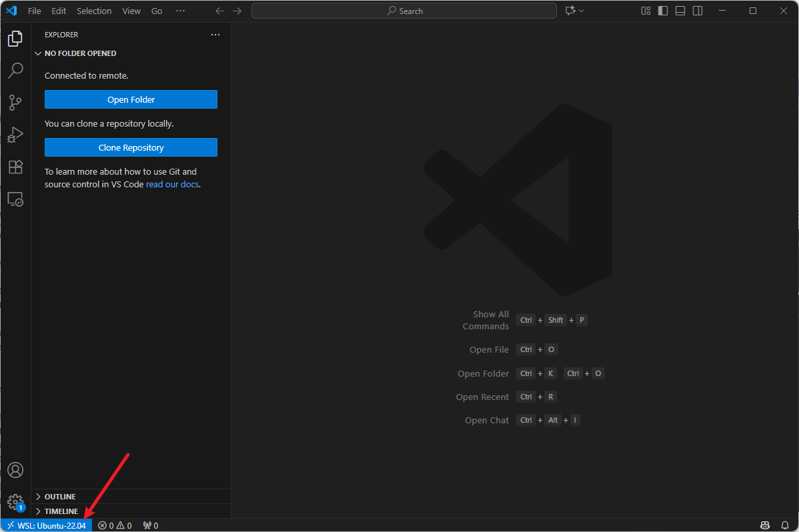Follow the read our docs link
Screen dimensions: 799x532
click(x=172, y=184)
